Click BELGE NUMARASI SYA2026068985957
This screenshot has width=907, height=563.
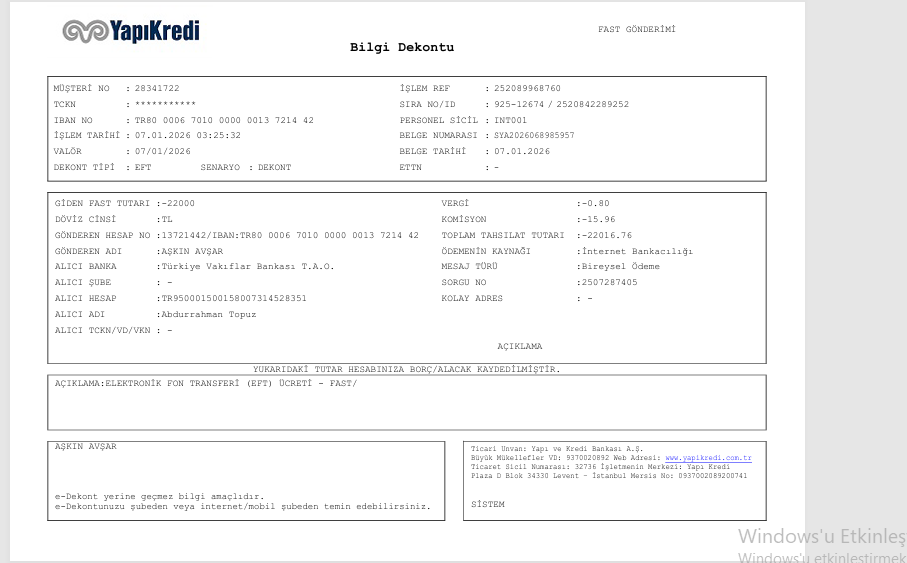pyautogui.click(x=534, y=135)
